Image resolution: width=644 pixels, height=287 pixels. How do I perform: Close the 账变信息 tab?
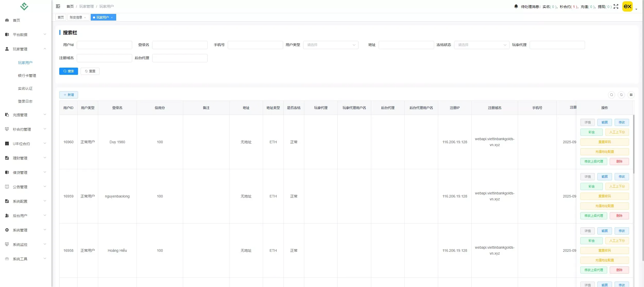pyautogui.click(x=85, y=17)
